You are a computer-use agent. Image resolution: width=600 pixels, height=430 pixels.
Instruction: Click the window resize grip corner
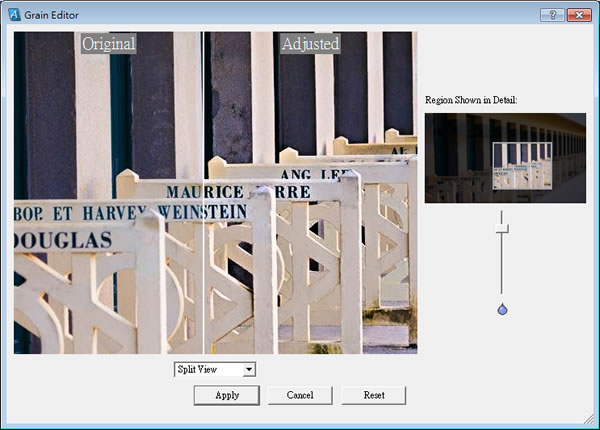[589, 419]
